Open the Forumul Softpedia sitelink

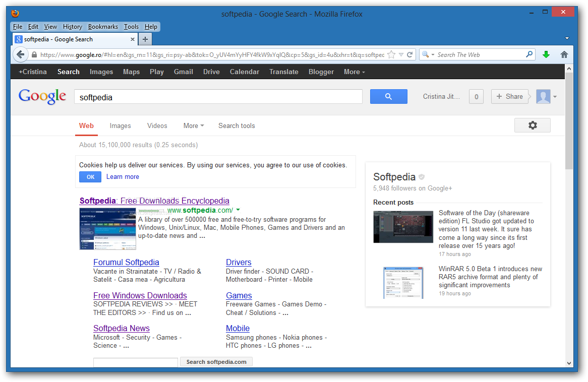point(126,262)
